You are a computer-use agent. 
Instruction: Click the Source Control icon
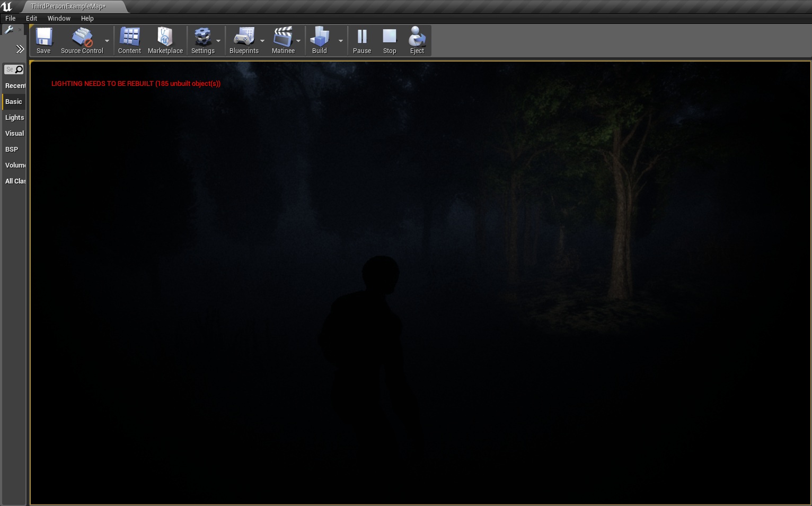(x=82, y=37)
